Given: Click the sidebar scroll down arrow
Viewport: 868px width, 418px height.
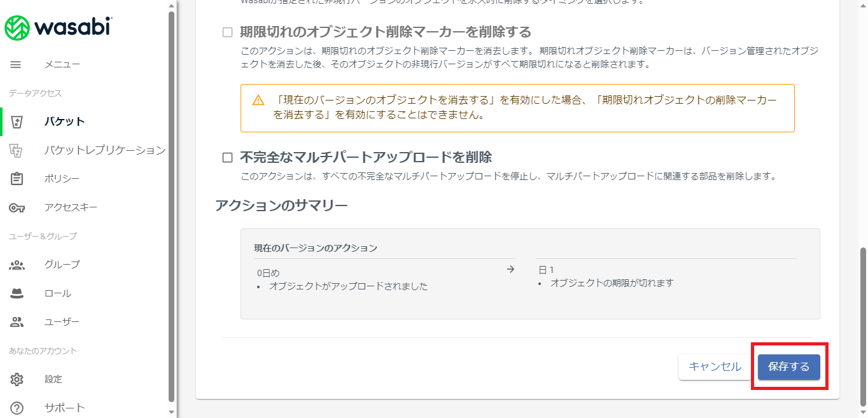Looking at the screenshot, I should coord(171,412).
